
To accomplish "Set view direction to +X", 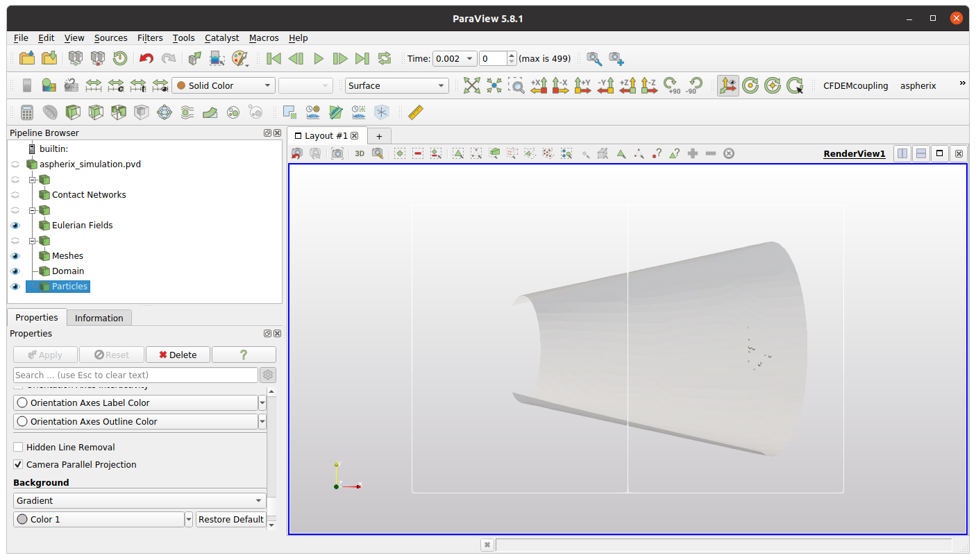I will coord(539,85).
